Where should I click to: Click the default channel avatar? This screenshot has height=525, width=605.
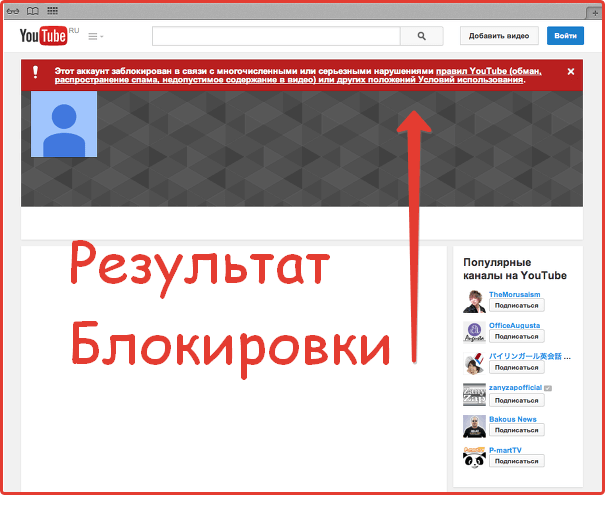(64, 124)
